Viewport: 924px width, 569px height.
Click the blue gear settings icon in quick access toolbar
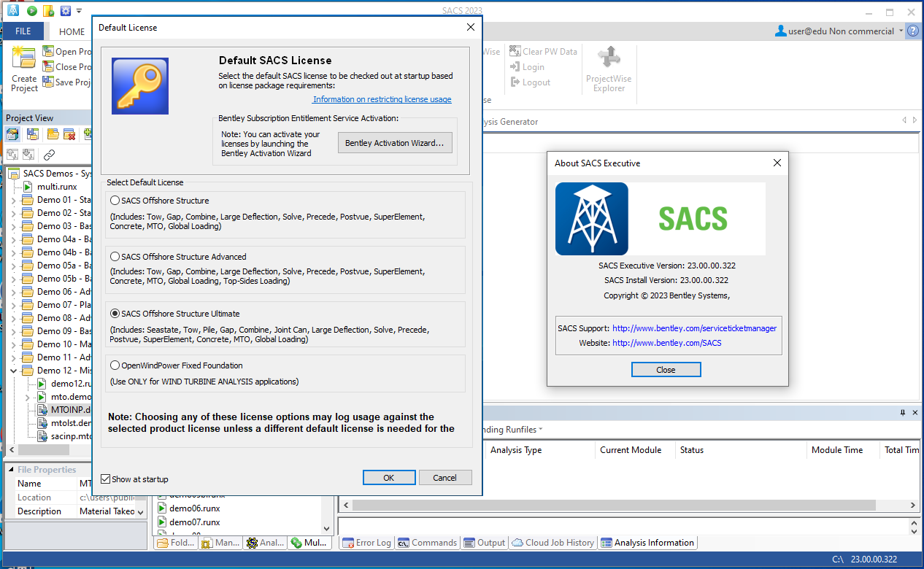point(66,11)
